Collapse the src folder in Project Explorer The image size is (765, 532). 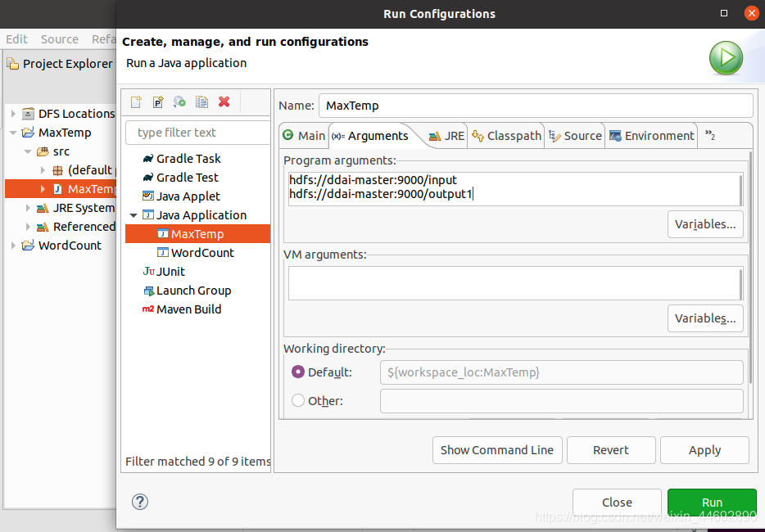coord(28,151)
